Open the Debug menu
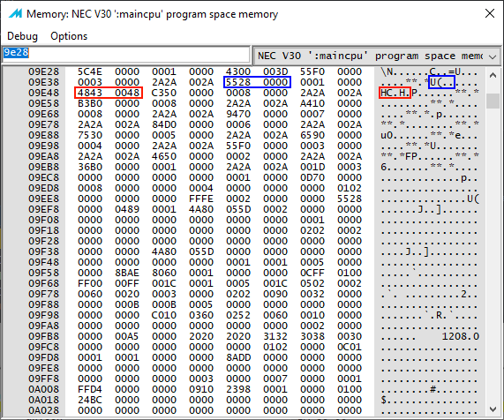The height and width of the screenshot is (420, 504). coord(22,36)
